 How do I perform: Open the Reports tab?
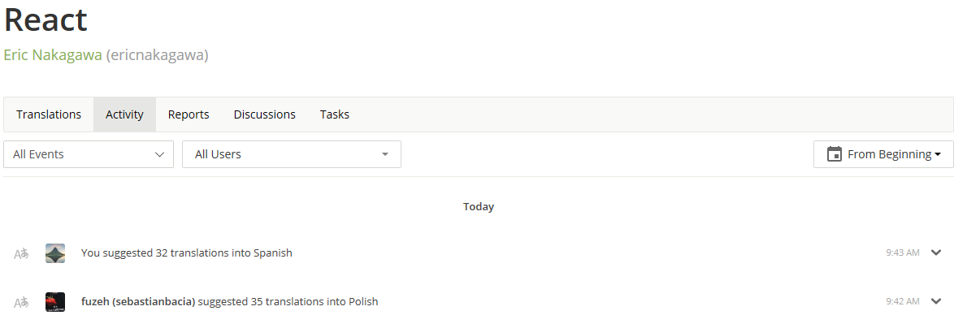point(189,114)
